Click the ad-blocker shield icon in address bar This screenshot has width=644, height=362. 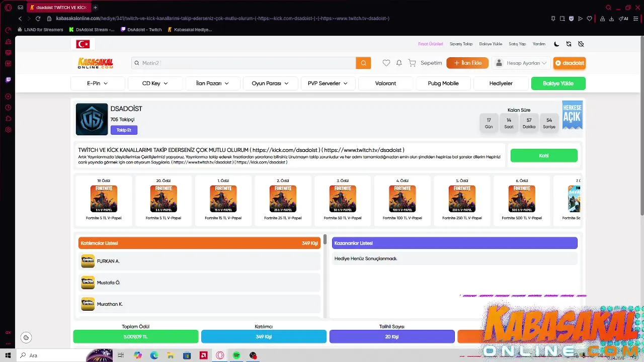(x=571, y=19)
